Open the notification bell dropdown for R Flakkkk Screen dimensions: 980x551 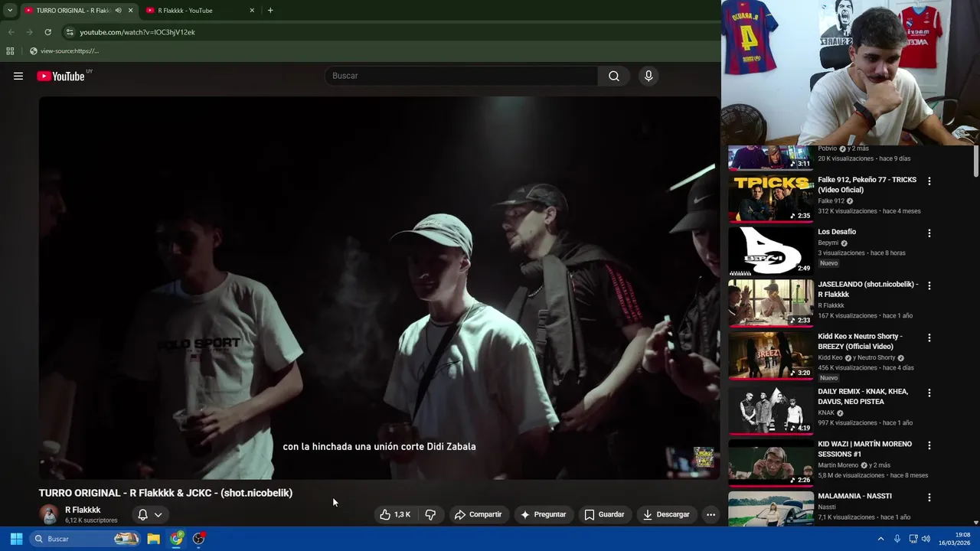150,514
